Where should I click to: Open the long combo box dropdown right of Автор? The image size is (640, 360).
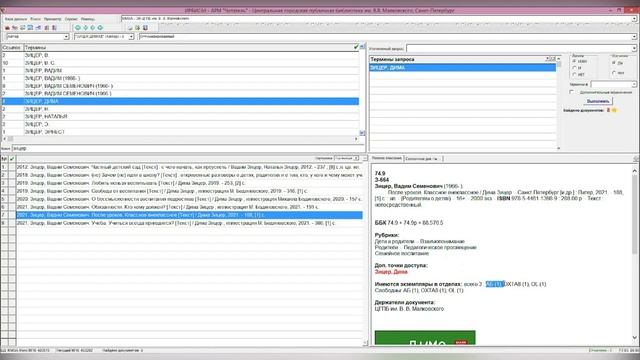pyautogui.click(x=634, y=37)
